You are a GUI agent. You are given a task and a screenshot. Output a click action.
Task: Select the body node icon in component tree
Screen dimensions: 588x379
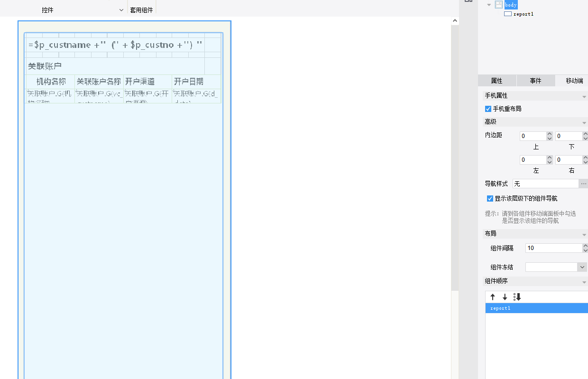coord(498,5)
